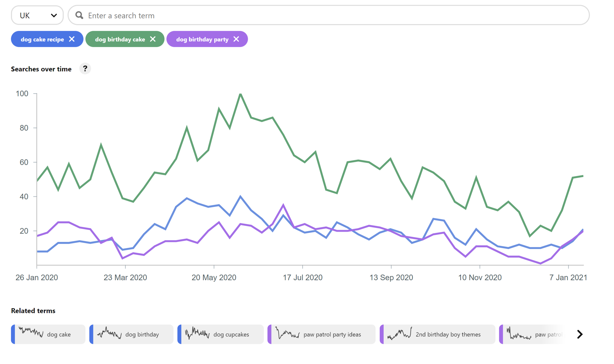614x364 pixels.
Task: Click the dropdown arrow beside UK
Action: pyautogui.click(x=54, y=16)
